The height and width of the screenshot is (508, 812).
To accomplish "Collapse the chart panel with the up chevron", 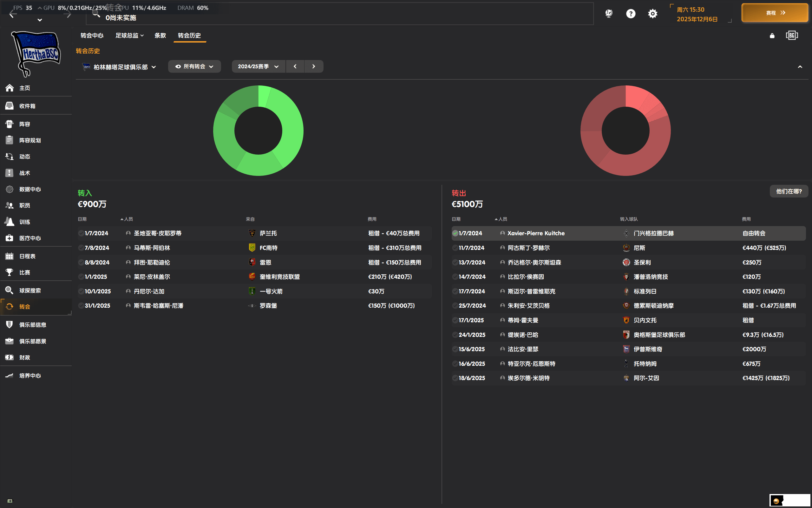I will tap(800, 67).
